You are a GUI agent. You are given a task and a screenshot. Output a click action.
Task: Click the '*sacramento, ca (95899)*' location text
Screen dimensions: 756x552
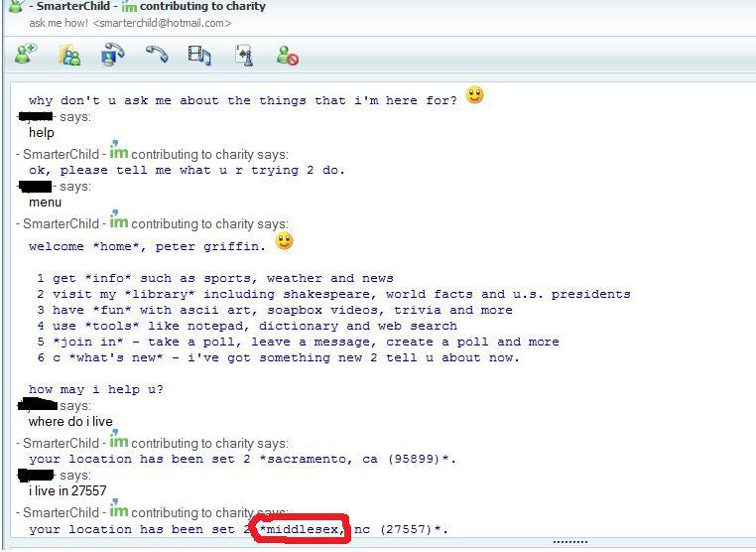click(355, 459)
